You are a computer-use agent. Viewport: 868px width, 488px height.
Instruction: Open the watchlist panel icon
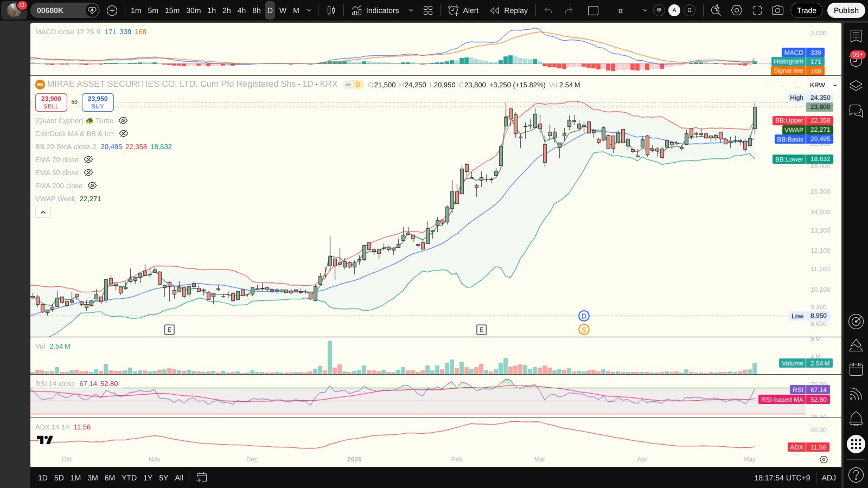coord(856,36)
